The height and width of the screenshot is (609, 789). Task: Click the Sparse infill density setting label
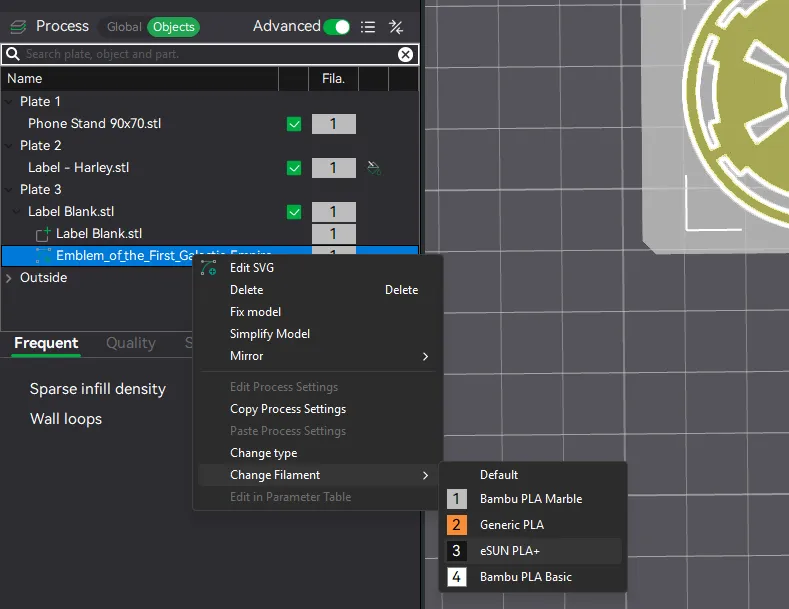tap(98, 389)
